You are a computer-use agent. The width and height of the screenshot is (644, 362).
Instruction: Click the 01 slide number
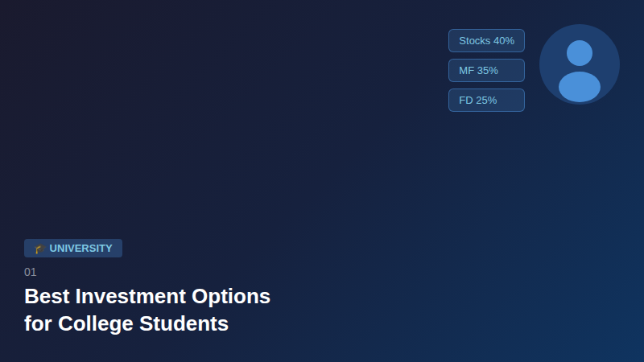pyautogui.click(x=31, y=272)
